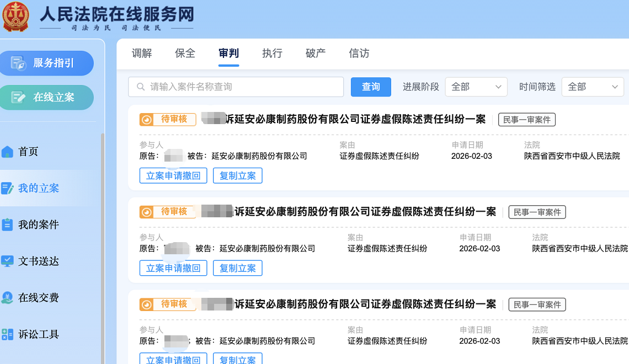Open 我的案件 from the sidebar
The width and height of the screenshot is (629, 364).
tap(6, 224)
